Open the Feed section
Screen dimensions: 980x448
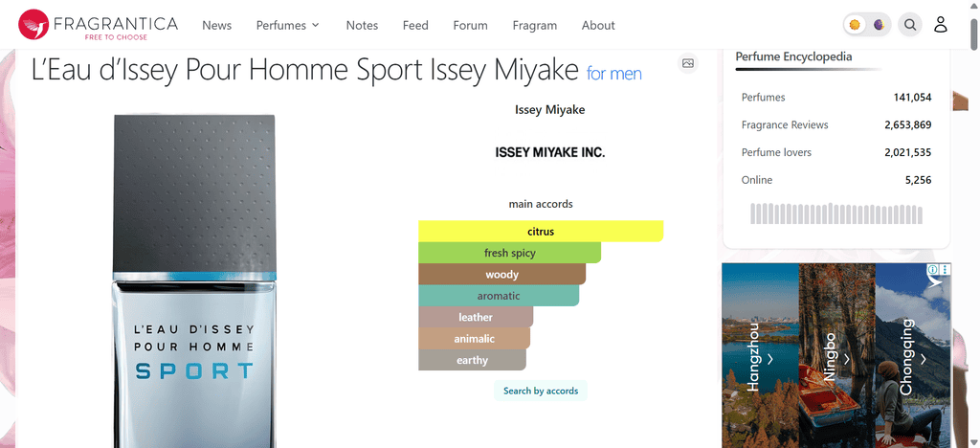click(415, 26)
